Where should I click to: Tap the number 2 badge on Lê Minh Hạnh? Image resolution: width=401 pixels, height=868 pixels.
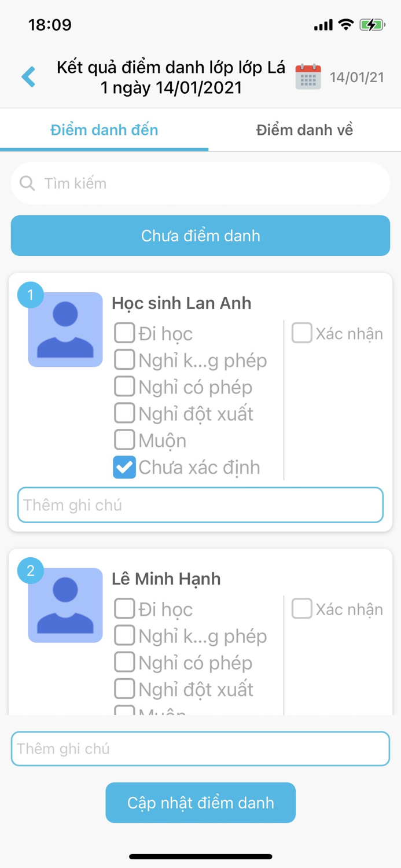tap(30, 571)
